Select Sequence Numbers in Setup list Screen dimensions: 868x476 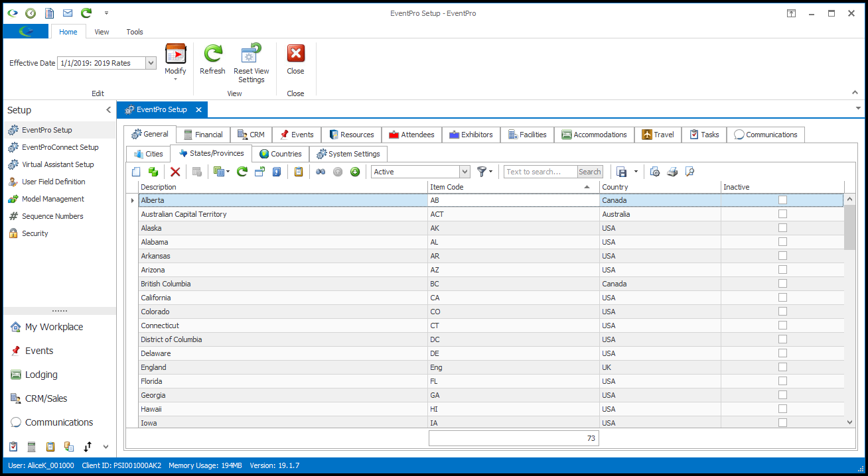(60, 216)
